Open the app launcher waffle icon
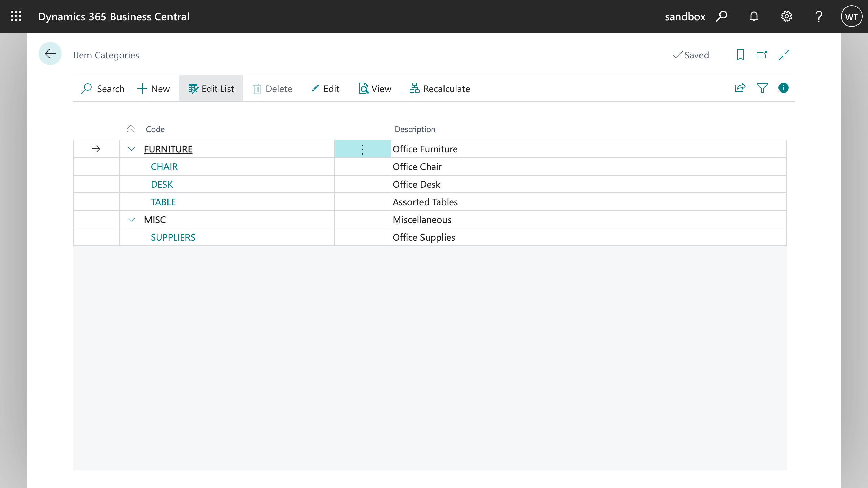Image resolution: width=868 pixels, height=488 pixels. click(x=16, y=16)
